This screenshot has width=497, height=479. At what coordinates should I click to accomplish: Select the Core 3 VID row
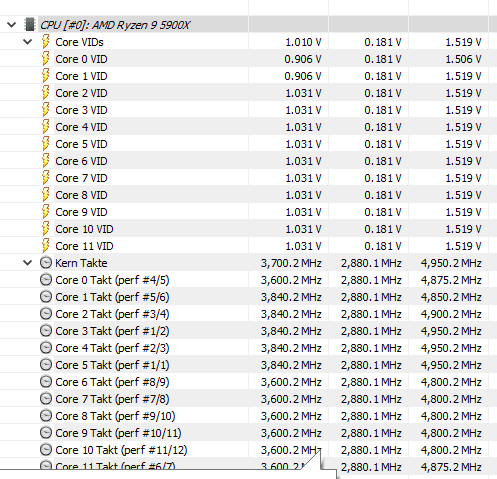[x=248, y=110]
